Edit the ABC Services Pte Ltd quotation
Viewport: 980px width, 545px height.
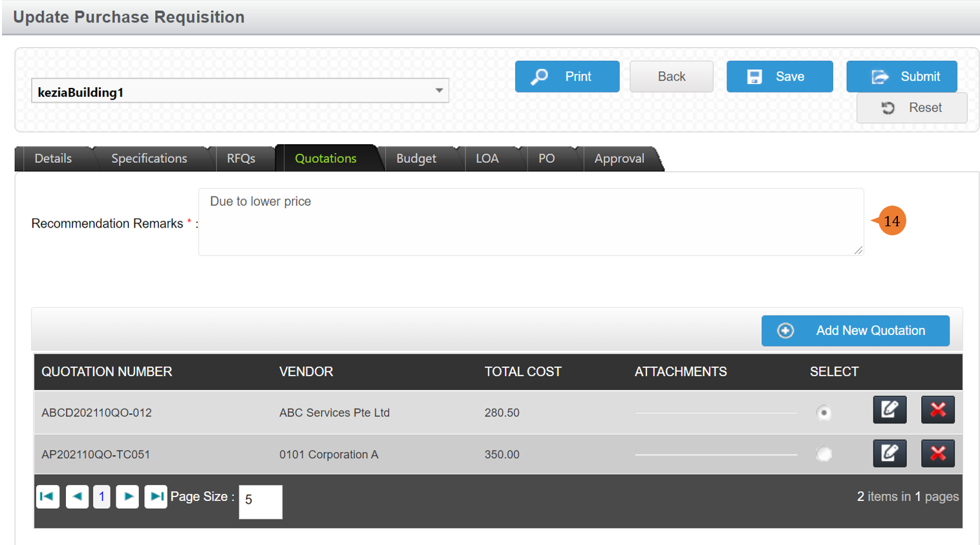point(889,409)
